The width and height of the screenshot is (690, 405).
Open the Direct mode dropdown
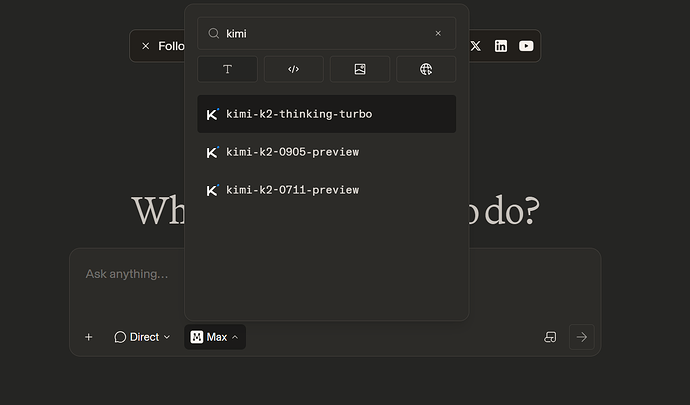(x=142, y=337)
